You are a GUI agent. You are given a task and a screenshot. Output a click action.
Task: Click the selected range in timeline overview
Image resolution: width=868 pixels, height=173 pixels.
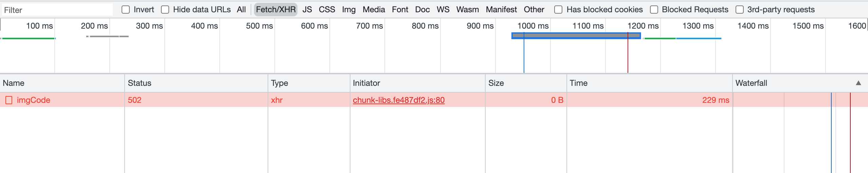pos(576,35)
